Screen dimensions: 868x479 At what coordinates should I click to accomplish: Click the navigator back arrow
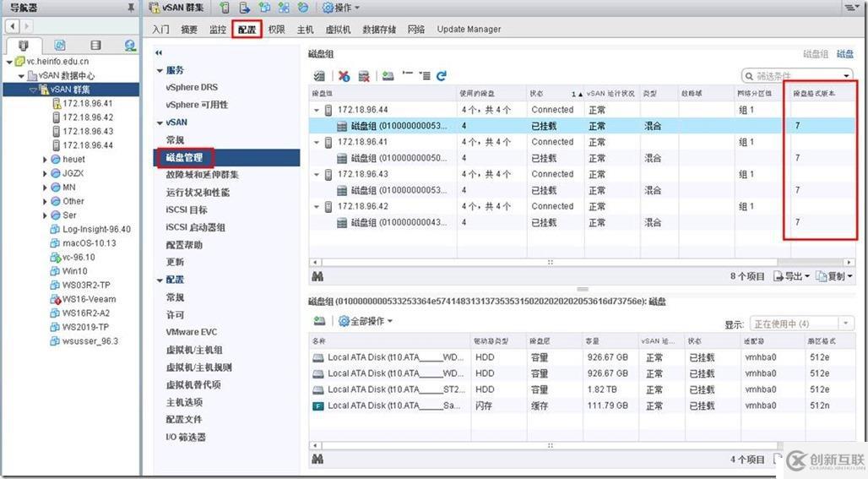(x=13, y=25)
